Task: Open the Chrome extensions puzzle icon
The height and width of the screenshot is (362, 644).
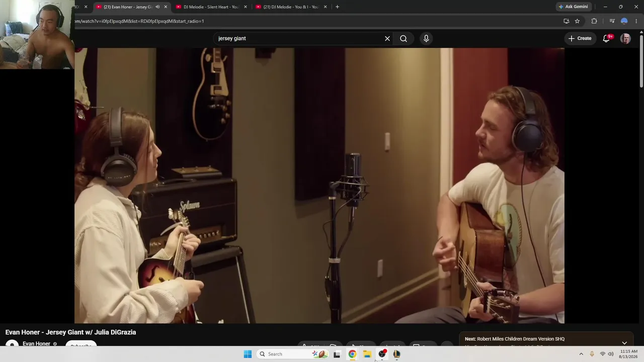Action: (x=594, y=21)
